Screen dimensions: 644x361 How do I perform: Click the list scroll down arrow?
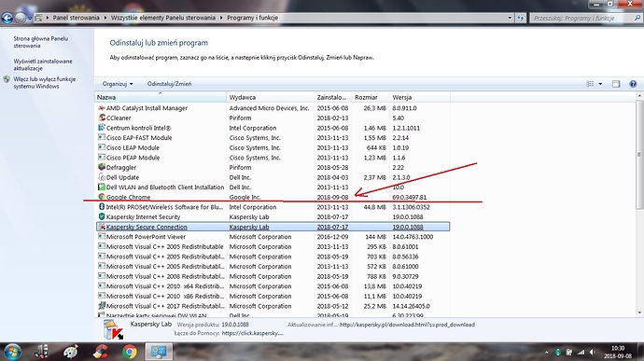point(639,312)
